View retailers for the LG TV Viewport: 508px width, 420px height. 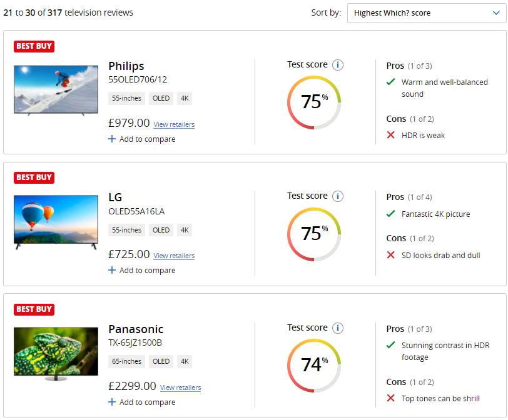[x=174, y=256]
